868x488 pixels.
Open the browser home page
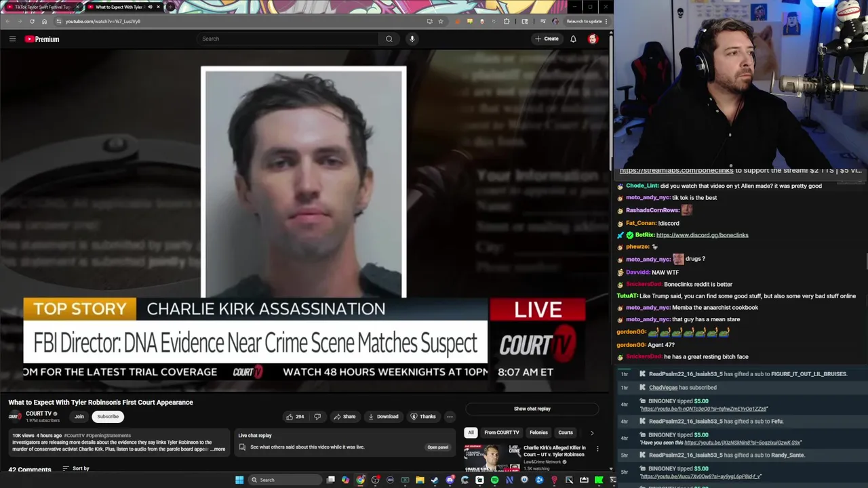(x=44, y=21)
